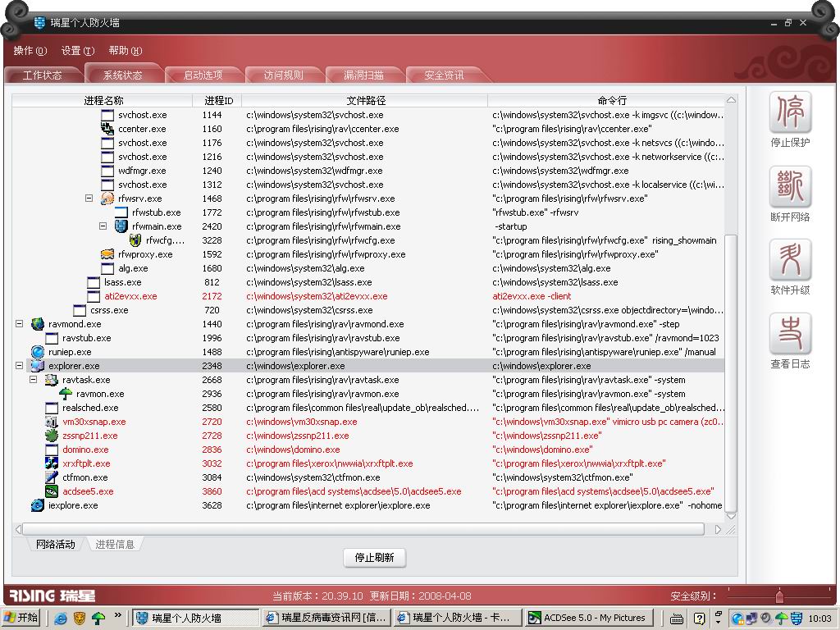Click the Software Upgrade (软件升级) icon
The image size is (840, 630).
pyautogui.click(x=790, y=260)
